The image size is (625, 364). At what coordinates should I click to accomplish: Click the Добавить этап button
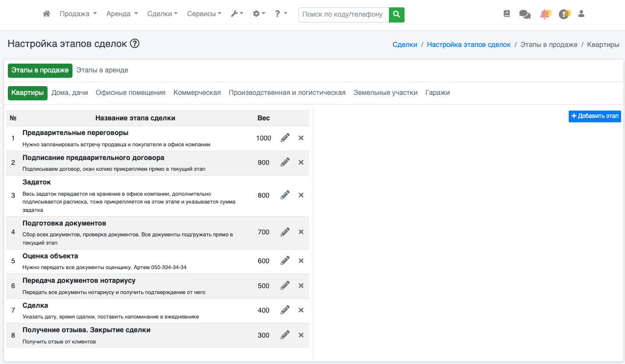point(595,116)
